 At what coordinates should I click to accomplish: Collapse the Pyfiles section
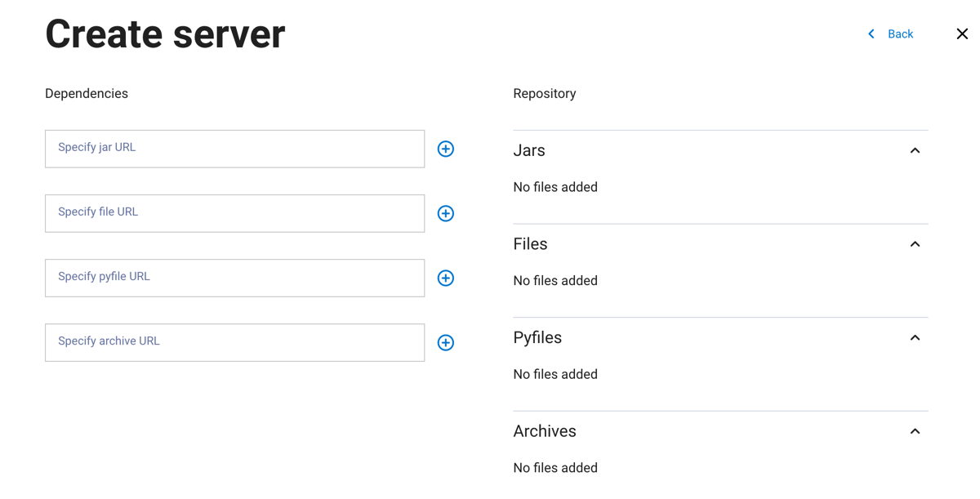click(915, 337)
